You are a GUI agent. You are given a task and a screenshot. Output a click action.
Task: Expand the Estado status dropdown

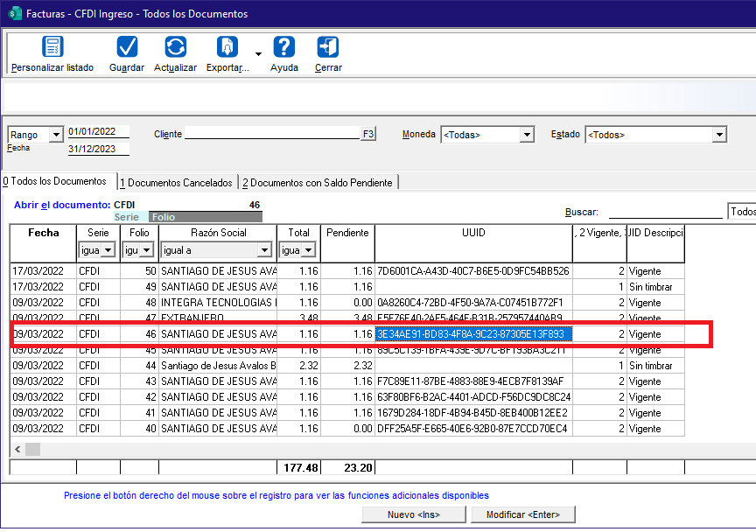point(718,135)
